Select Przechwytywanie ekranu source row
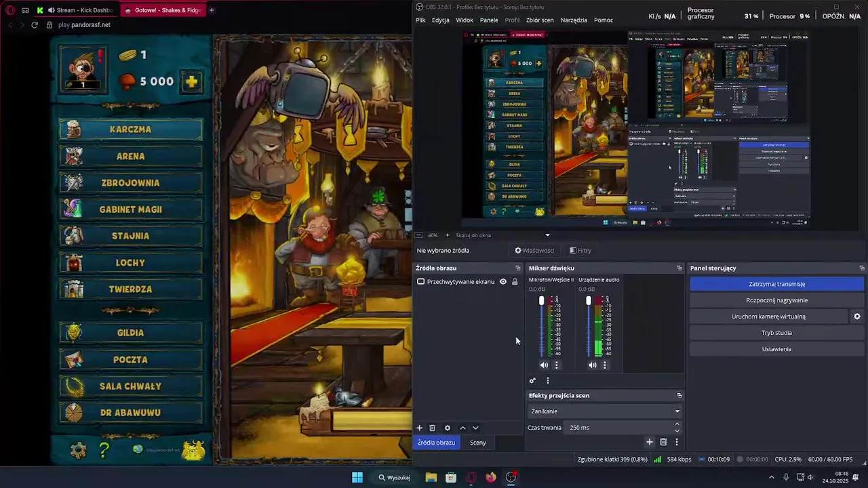The height and width of the screenshot is (488, 868). (469, 282)
